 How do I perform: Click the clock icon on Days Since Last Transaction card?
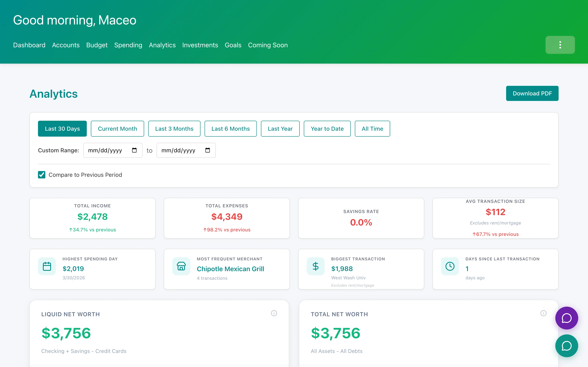click(450, 266)
